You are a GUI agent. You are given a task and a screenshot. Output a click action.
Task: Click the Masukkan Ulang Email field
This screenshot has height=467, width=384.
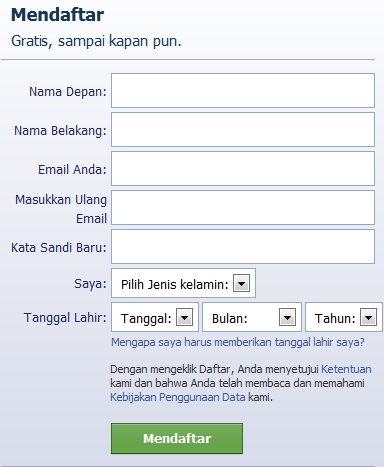(x=243, y=208)
